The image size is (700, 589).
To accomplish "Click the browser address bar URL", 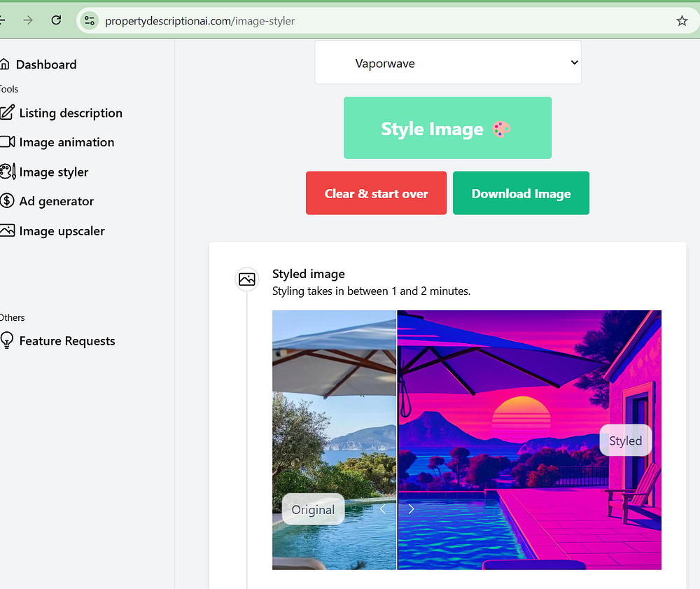I will click(199, 21).
